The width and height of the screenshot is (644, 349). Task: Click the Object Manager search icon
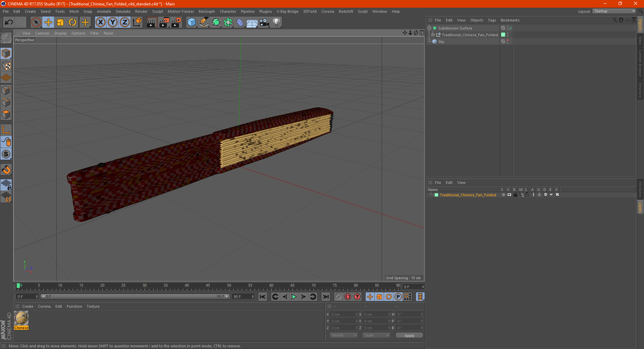point(614,20)
